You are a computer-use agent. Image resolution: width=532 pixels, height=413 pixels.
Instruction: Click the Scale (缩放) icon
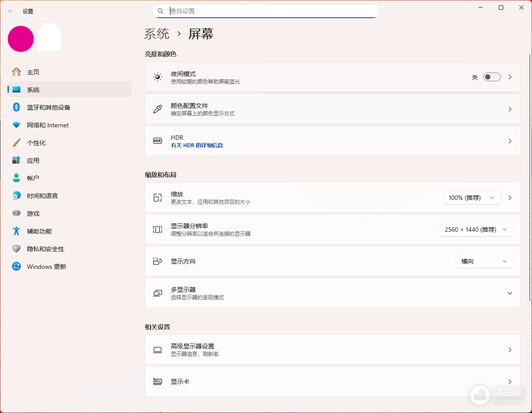158,198
